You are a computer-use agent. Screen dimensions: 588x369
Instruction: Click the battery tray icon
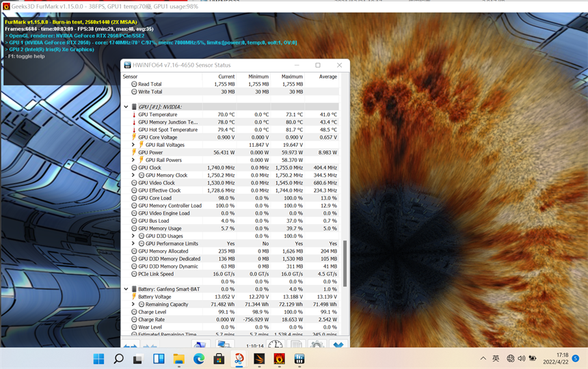[x=532, y=359]
